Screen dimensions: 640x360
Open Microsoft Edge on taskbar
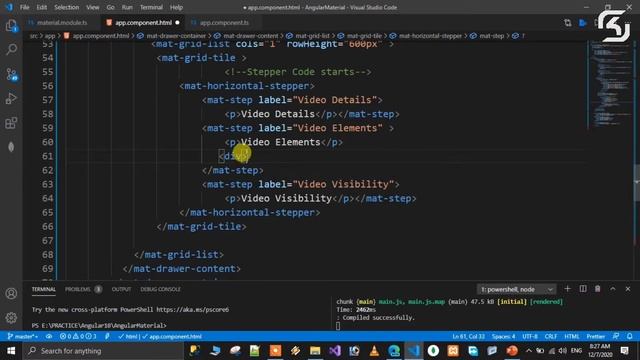coord(394,351)
